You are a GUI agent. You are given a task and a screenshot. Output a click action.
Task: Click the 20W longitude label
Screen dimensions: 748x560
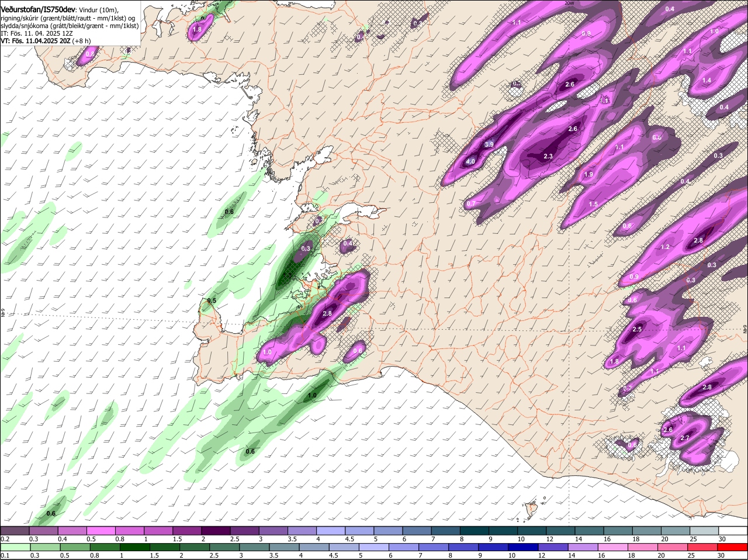pyautogui.click(x=569, y=3)
